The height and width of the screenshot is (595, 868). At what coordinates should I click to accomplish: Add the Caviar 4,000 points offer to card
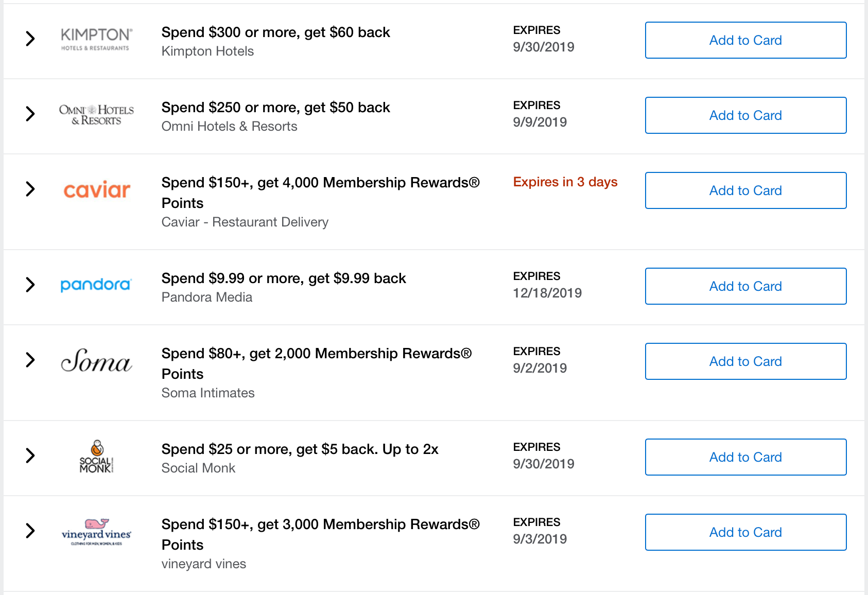pos(745,190)
